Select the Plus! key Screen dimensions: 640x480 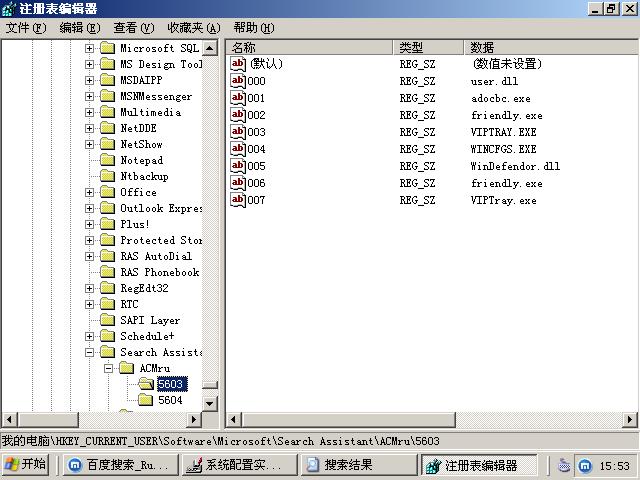[135, 224]
